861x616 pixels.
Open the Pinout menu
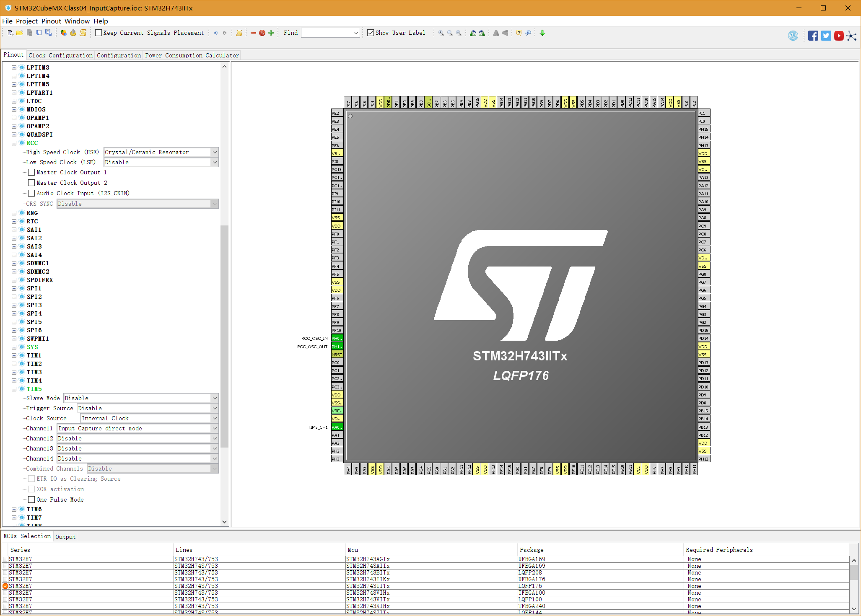pyautogui.click(x=51, y=21)
